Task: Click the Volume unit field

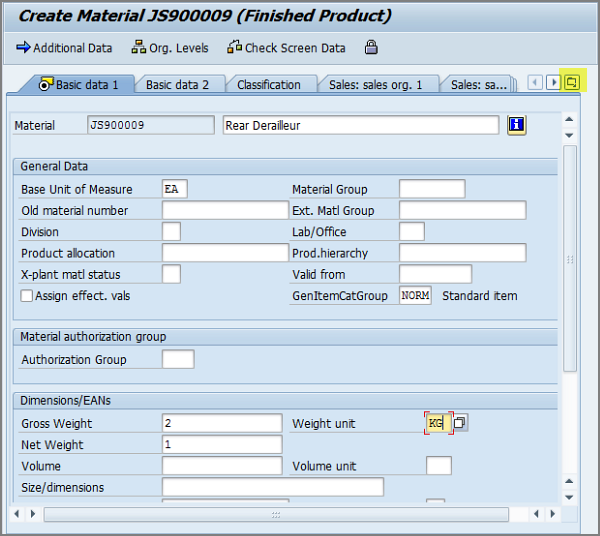Action: tap(439, 466)
